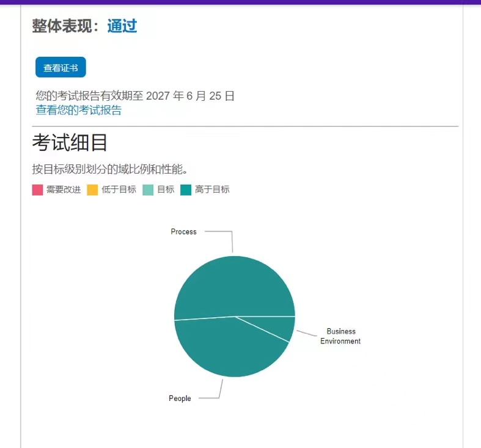481x448 pixels.
Task: Click the People chart label
Action: coord(180,398)
